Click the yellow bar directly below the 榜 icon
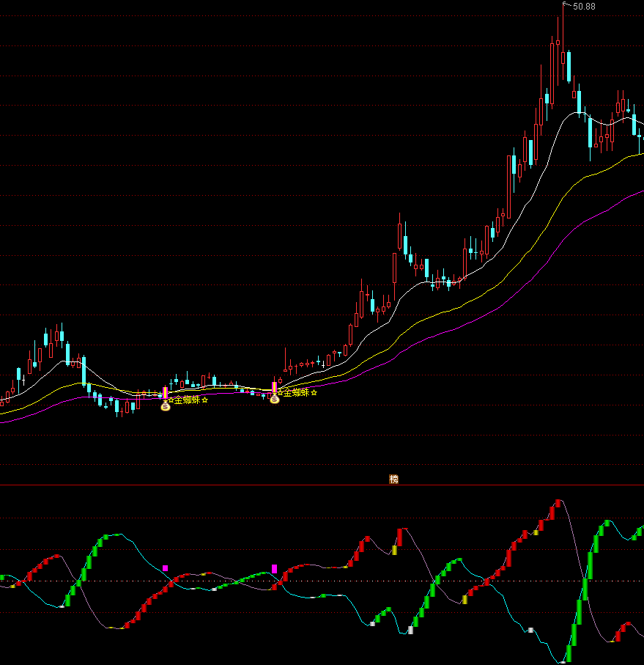Screen dimensions: 644x665 point(394,550)
